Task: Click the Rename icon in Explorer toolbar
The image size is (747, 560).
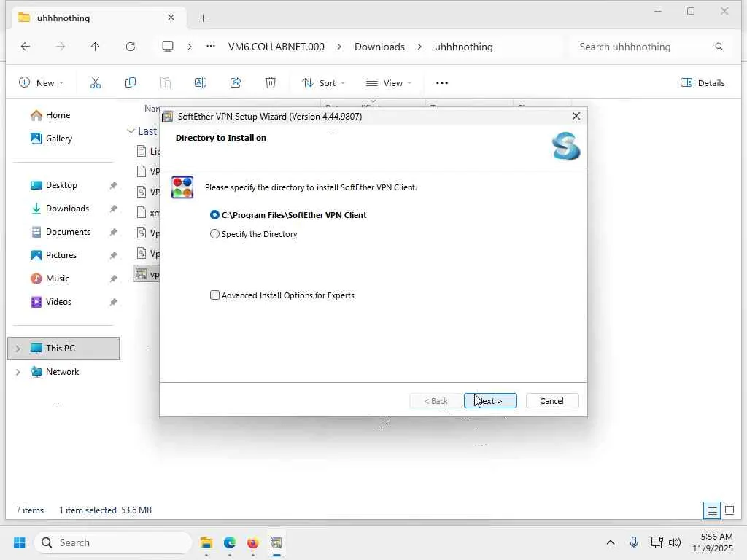Action: coord(201,83)
